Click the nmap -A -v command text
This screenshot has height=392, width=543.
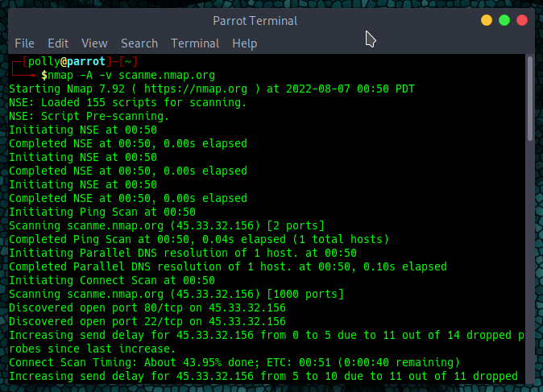(x=131, y=75)
